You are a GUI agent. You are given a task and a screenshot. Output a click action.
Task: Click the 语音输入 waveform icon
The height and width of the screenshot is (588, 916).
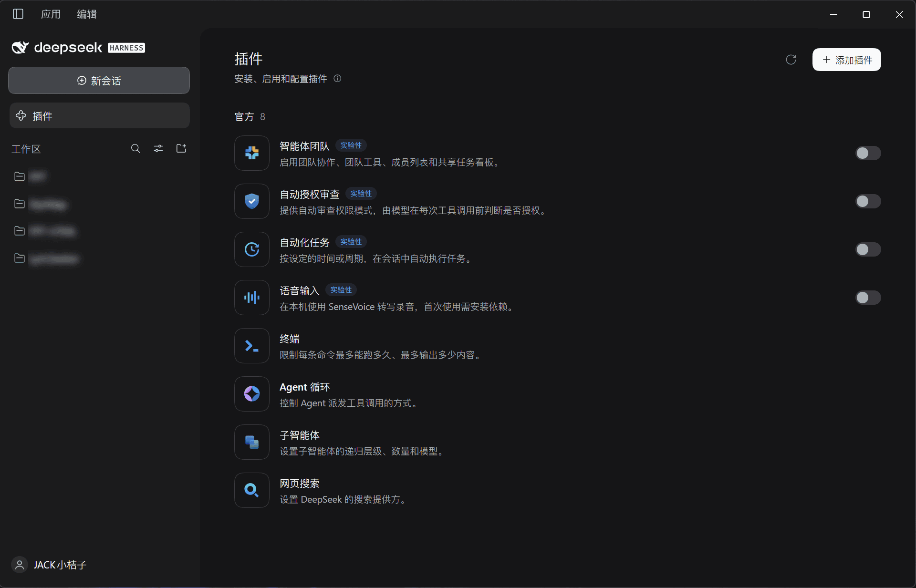(252, 298)
